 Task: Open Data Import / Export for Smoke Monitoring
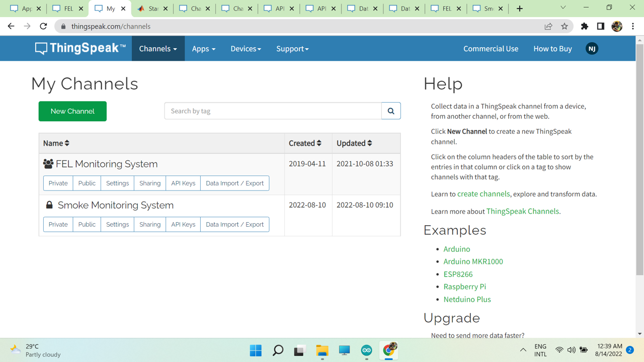[235, 225]
